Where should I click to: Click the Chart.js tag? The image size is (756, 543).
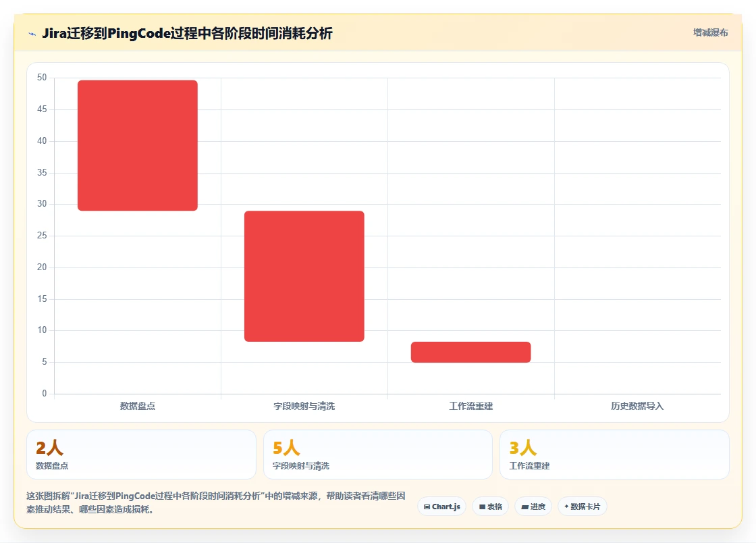441,507
